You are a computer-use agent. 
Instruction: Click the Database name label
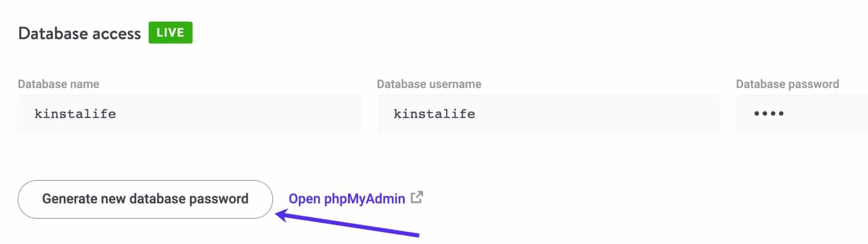tap(58, 84)
